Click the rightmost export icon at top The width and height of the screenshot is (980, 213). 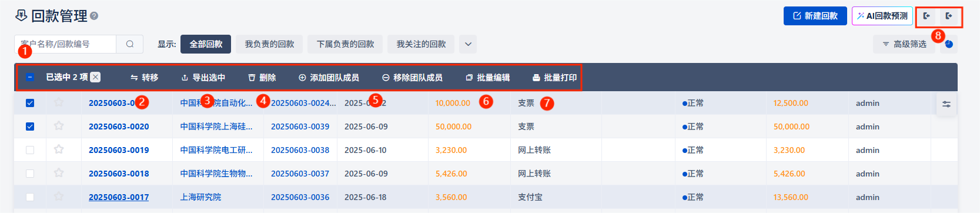tap(949, 16)
